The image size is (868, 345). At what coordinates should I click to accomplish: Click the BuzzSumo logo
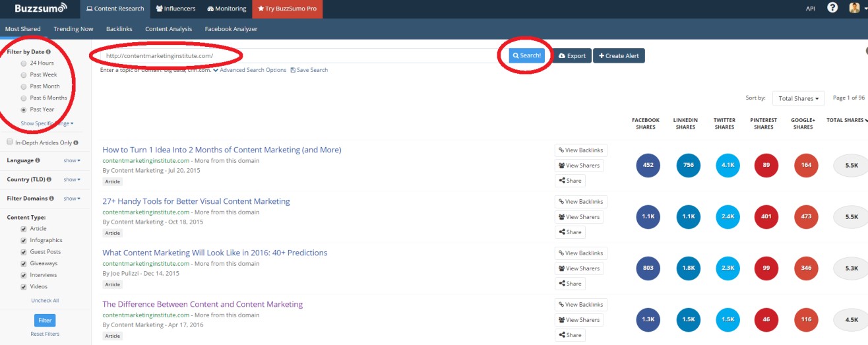[41, 9]
